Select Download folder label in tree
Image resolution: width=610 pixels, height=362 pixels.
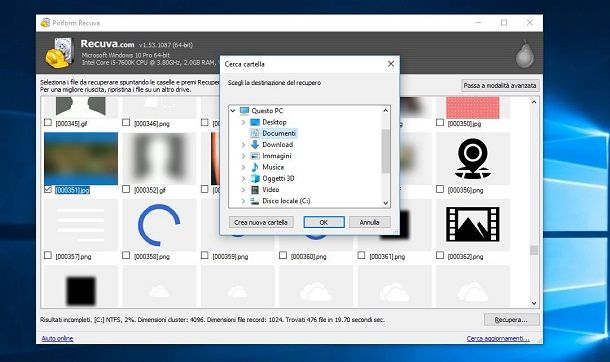click(x=277, y=145)
